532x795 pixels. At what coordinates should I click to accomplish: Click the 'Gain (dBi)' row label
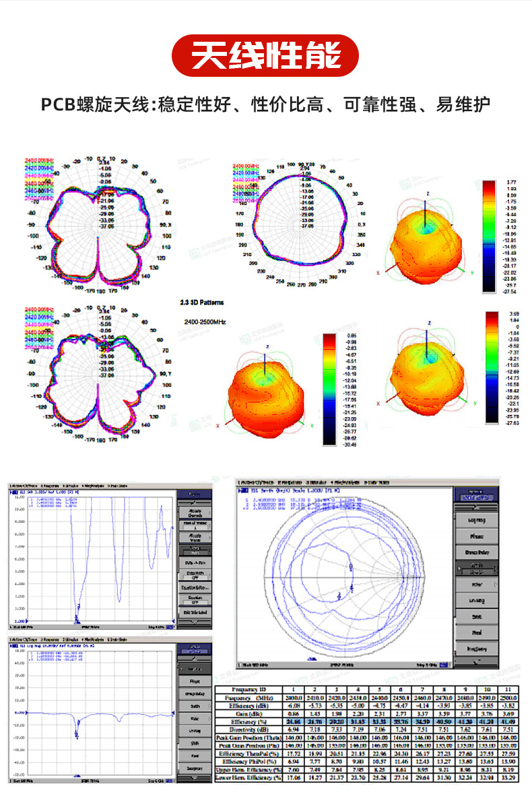(x=248, y=713)
